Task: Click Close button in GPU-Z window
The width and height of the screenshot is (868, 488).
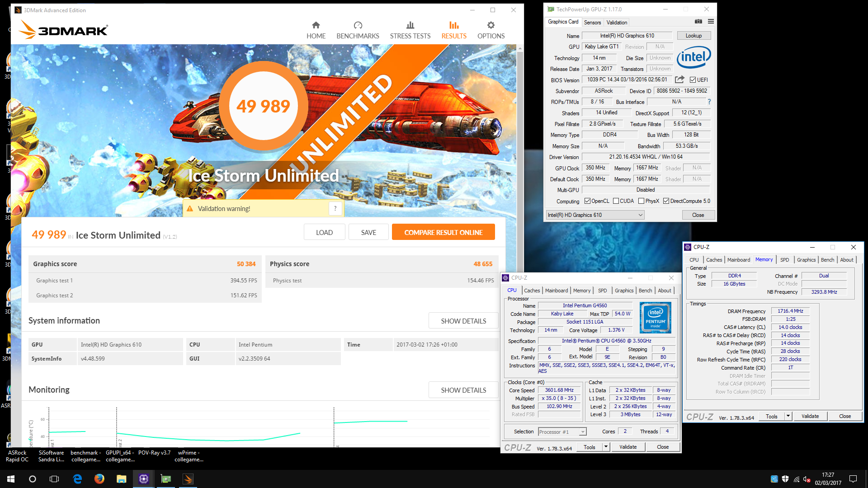Action: coord(698,215)
